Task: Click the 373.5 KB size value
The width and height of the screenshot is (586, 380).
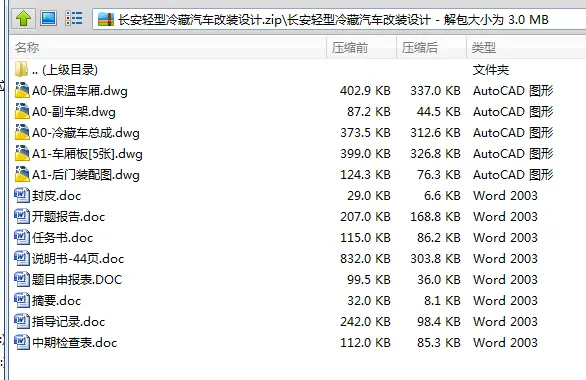Action: (x=365, y=133)
